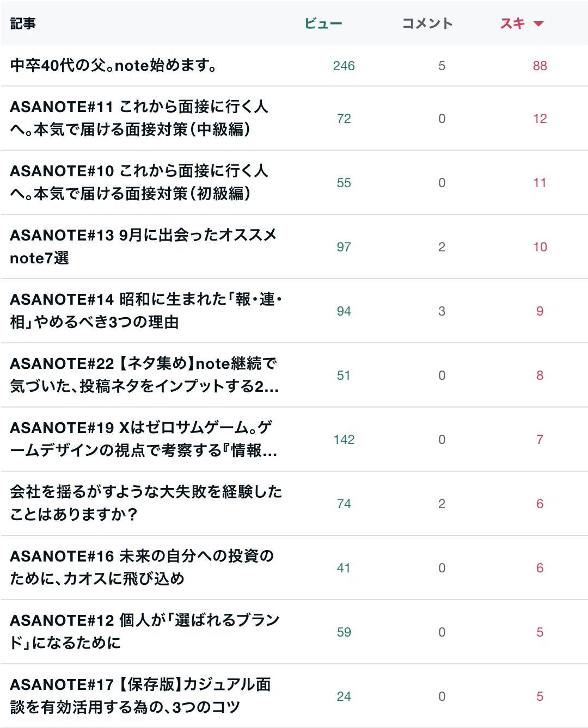Open ASANOTE#22 ネタ集め article
588x728 pixels.
pyautogui.click(x=144, y=375)
